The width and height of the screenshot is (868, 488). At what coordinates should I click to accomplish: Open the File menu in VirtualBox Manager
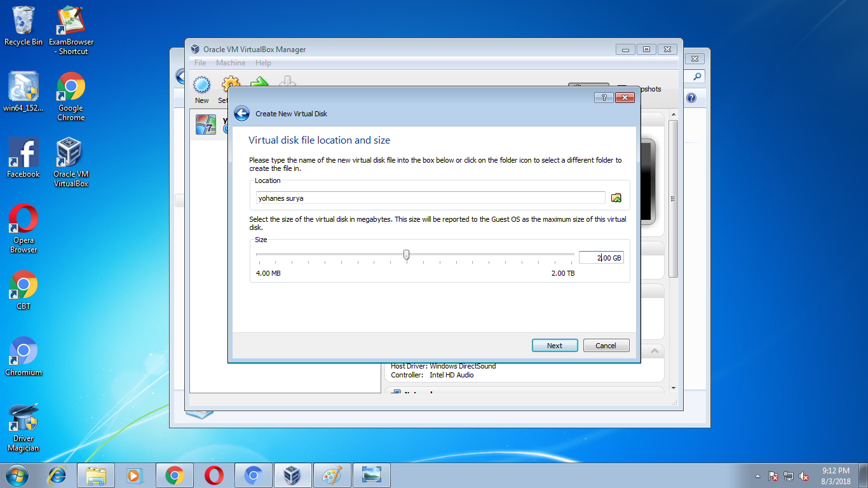[x=200, y=63]
